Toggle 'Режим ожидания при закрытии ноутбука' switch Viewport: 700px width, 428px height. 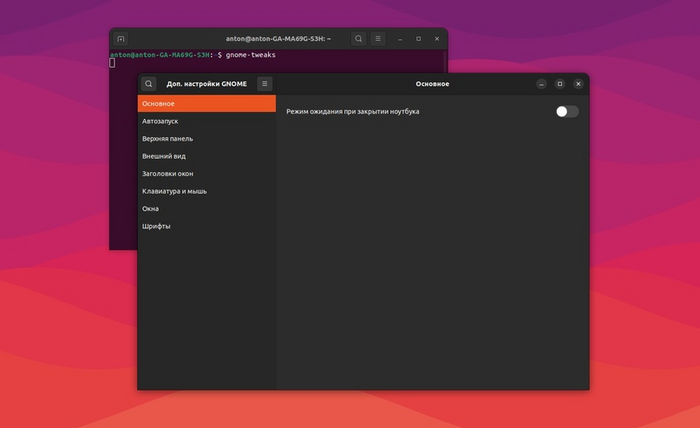pos(567,111)
